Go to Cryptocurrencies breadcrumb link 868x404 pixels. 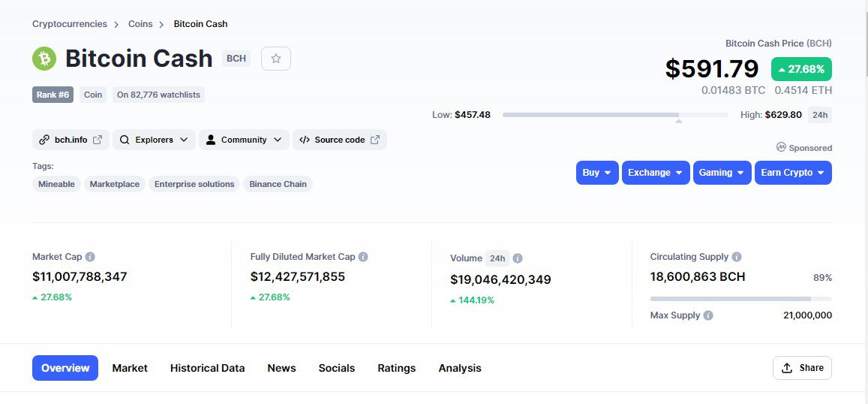pos(70,24)
